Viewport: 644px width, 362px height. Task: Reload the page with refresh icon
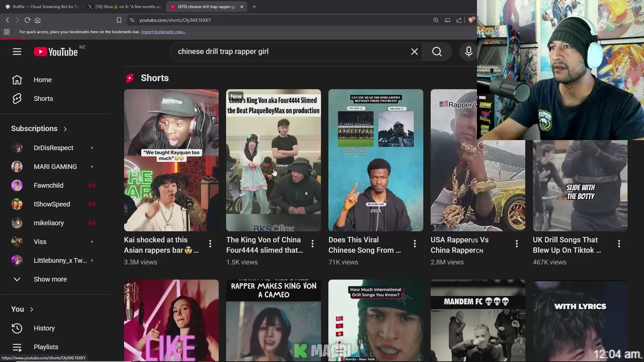[27, 20]
